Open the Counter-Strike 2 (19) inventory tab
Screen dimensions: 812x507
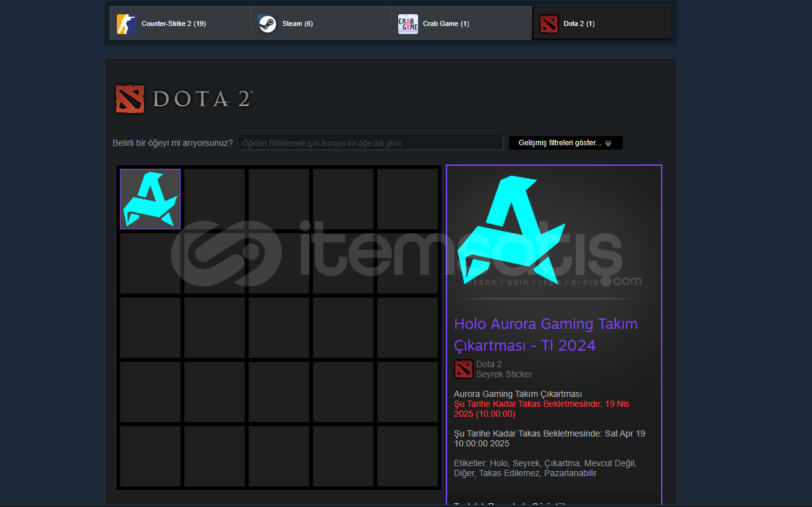coord(179,23)
